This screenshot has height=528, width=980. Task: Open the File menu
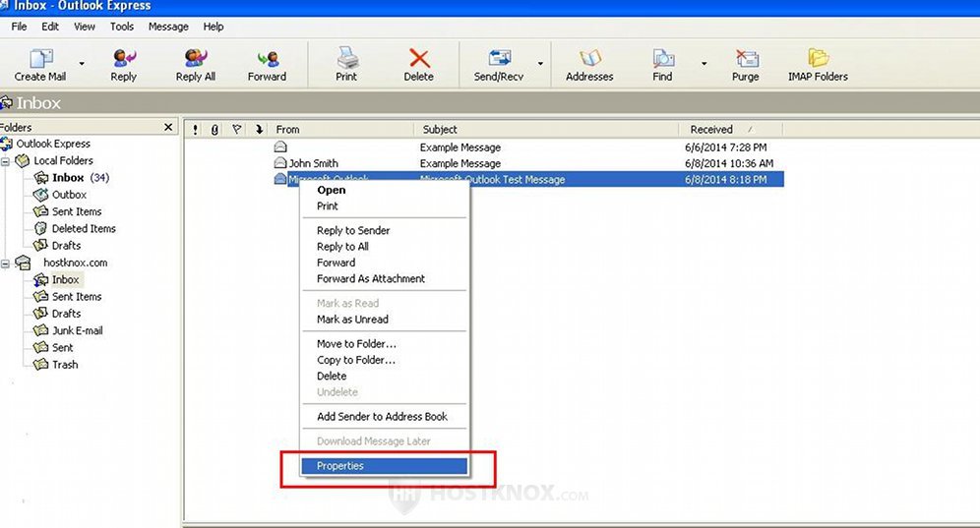[x=20, y=27]
